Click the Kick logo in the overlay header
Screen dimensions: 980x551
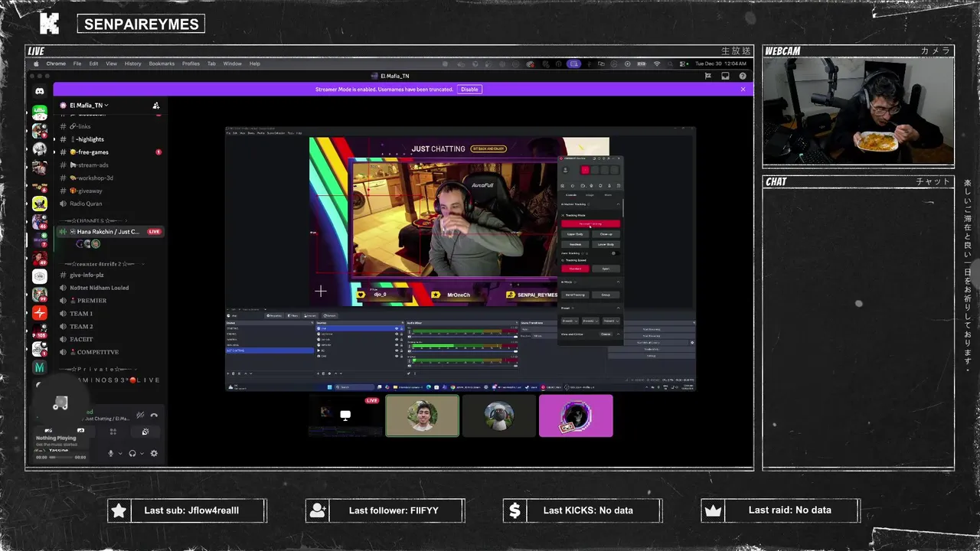coord(49,24)
